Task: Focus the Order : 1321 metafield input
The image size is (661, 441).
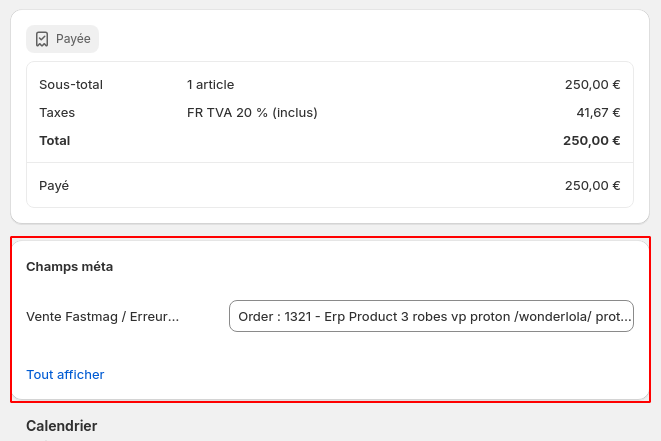Action: (x=431, y=316)
